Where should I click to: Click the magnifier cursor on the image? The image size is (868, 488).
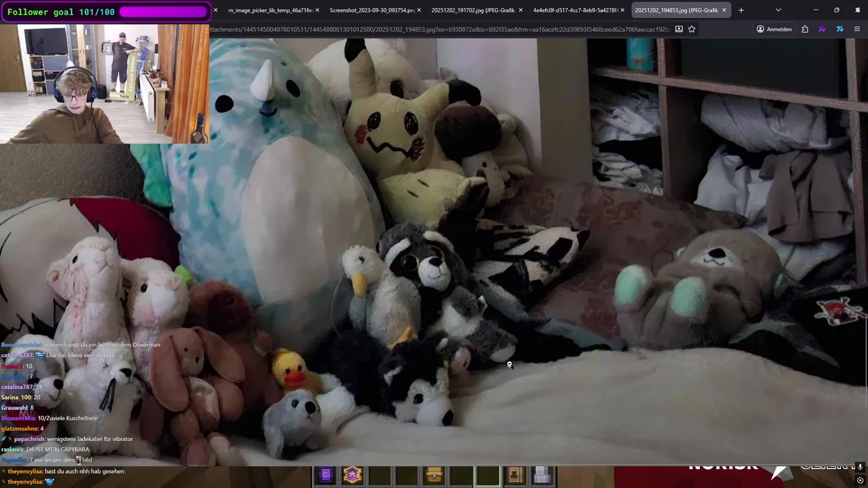tap(509, 365)
